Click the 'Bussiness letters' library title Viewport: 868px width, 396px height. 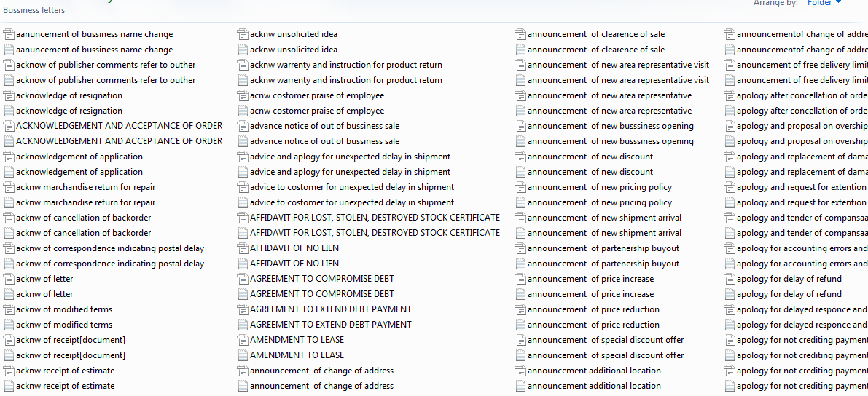pyautogui.click(x=34, y=10)
